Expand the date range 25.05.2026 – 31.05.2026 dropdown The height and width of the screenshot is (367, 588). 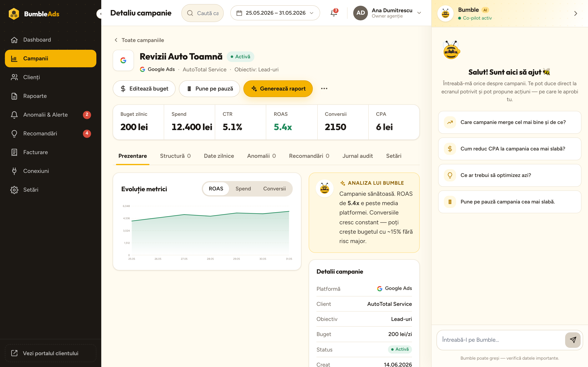point(275,13)
